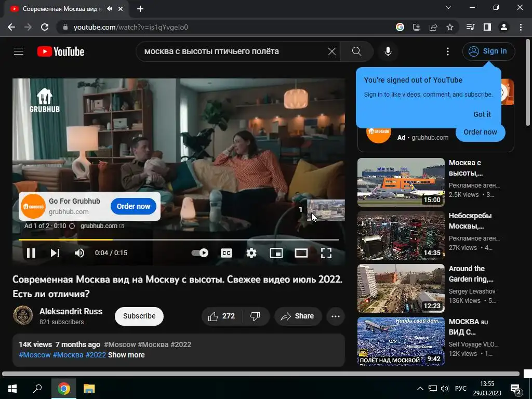
Task: Open the 15:00 airport video thumbnail
Action: 401,182
